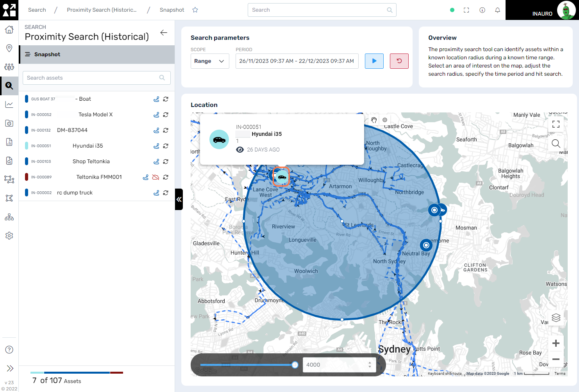Open Google Maps Terms link
Viewport: 579px width, 392px height.
coord(559,374)
